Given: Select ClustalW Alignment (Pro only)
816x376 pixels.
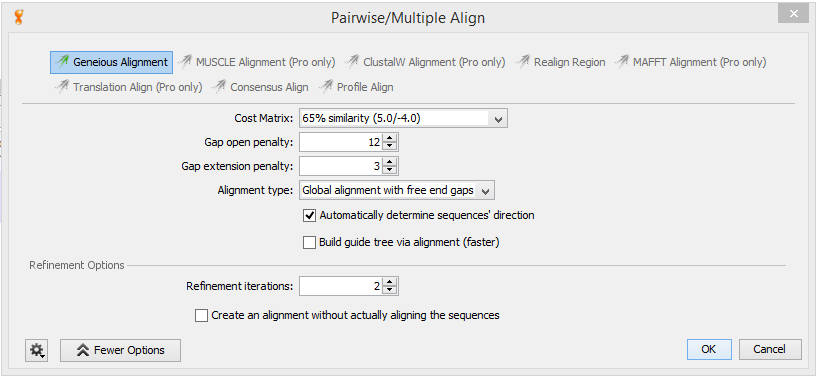Looking at the screenshot, I should [425, 62].
